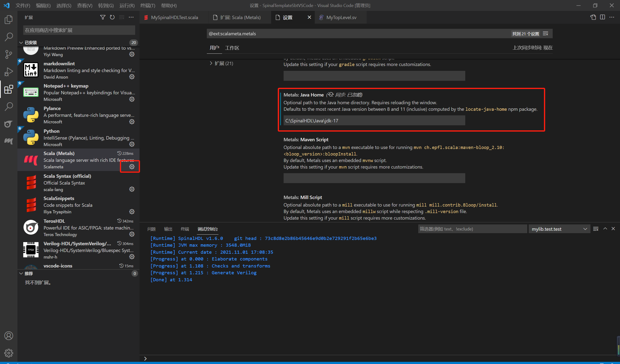Focus the Gradle script path field
Viewport: 620px width, 364px height.
374,76
